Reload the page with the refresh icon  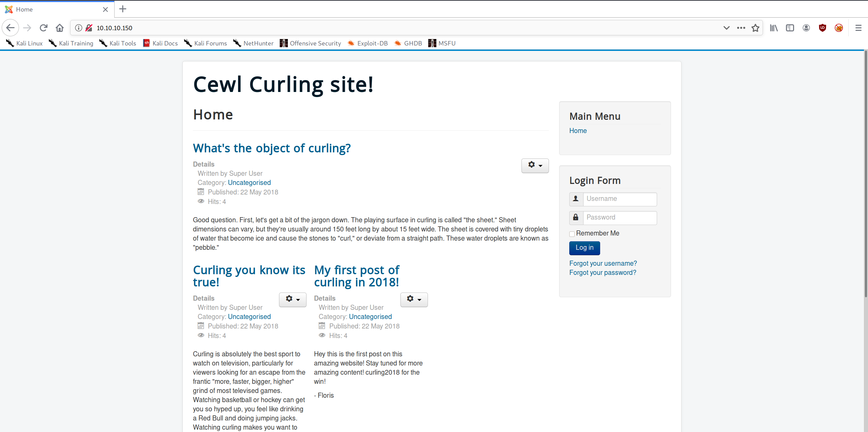coord(43,28)
